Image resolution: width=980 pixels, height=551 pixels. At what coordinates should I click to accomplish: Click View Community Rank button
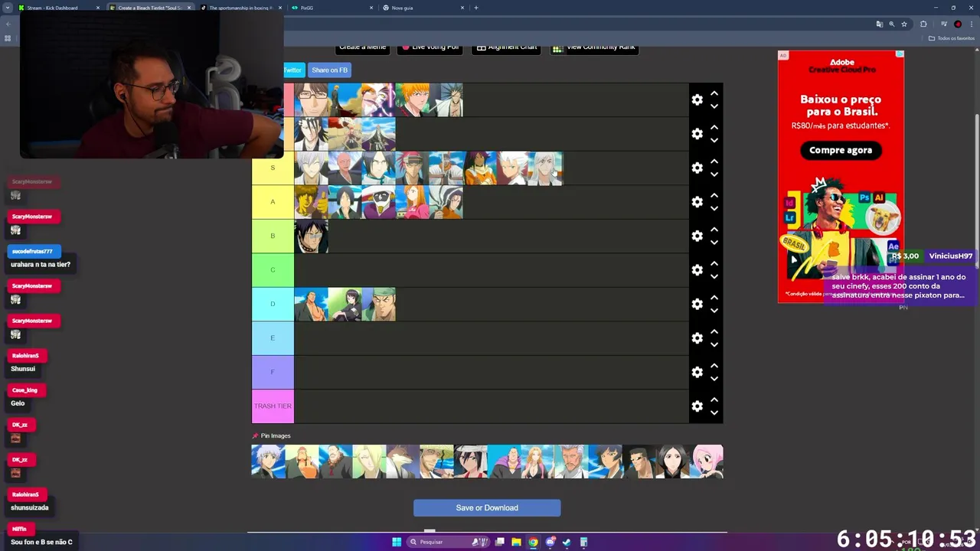click(594, 47)
